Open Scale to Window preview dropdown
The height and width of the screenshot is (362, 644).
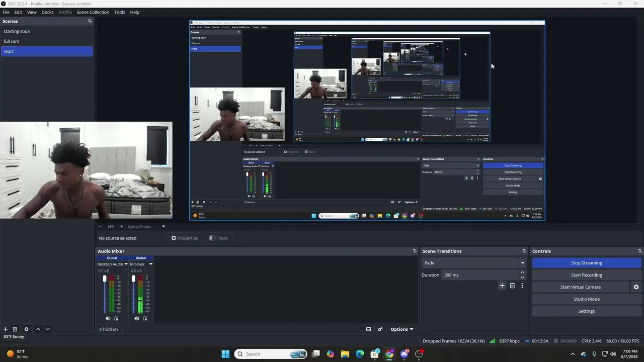146,226
